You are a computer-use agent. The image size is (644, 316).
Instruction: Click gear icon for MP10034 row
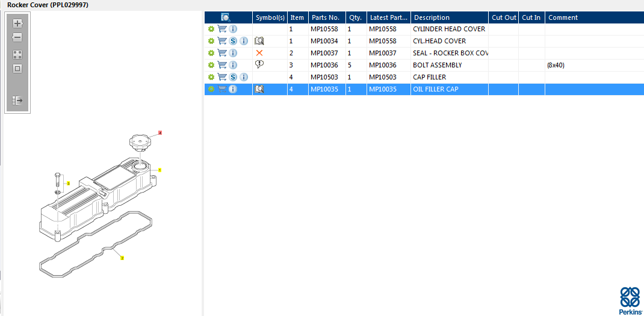pyautogui.click(x=211, y=41)
